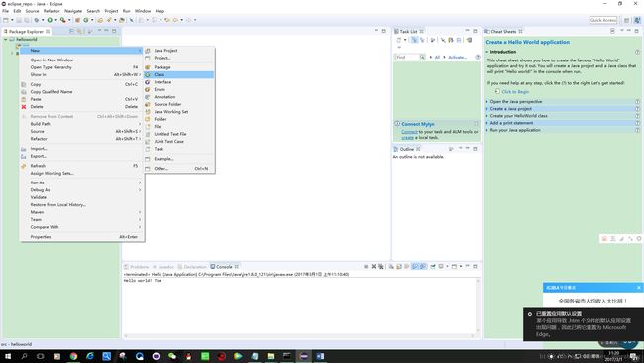Click the Quick Access search field
Screen dimensions: 644x363
pyautogui.click(x=603, y=20)
